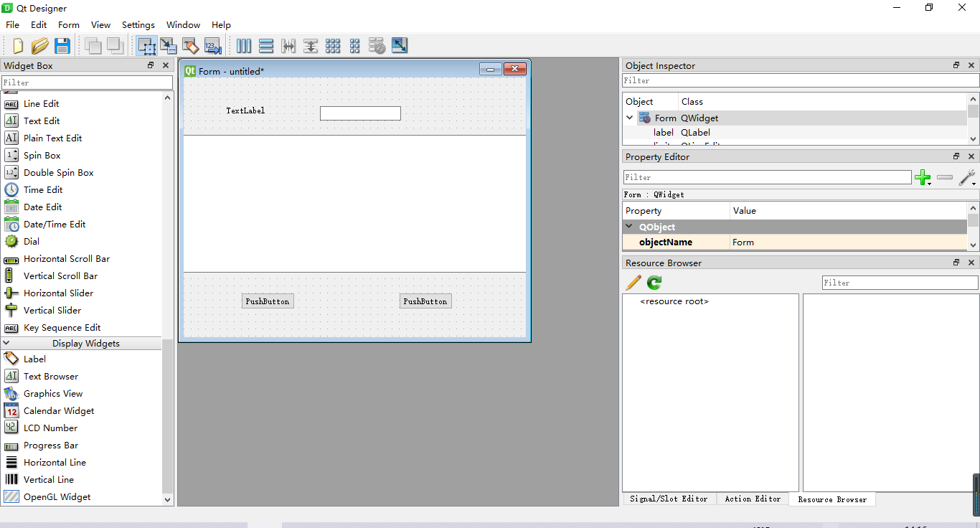Screen dimensions: 980x528
Task: Click the Send to Back toolbar icon
Action: (115, 46)
